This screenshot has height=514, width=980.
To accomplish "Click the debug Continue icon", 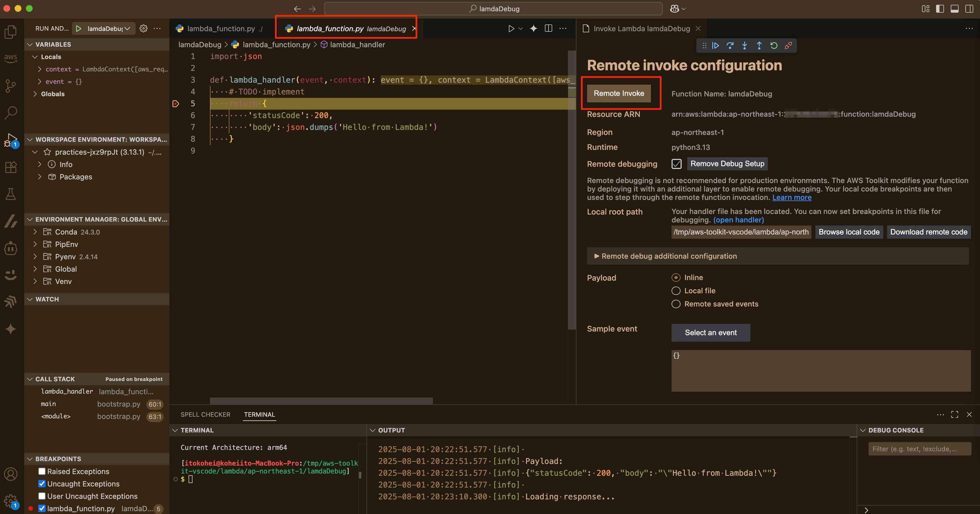I will pyautogui.click(x=715, y=46).
